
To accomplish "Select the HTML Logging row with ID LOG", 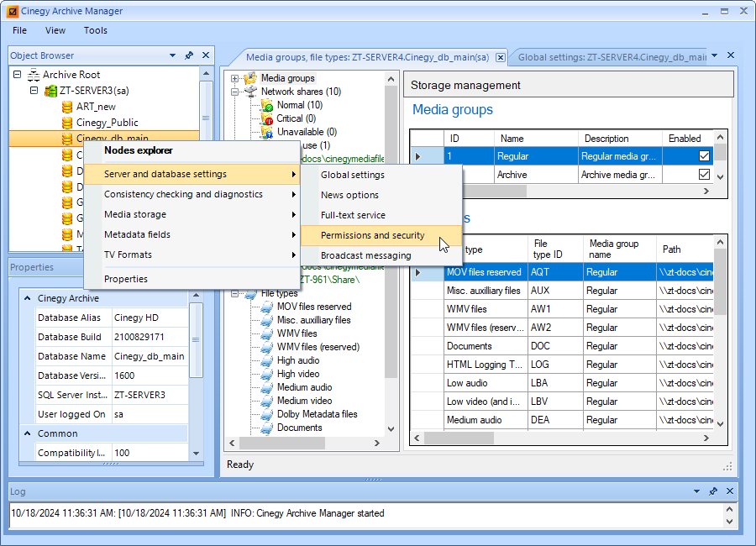I will tap(562, 365).
